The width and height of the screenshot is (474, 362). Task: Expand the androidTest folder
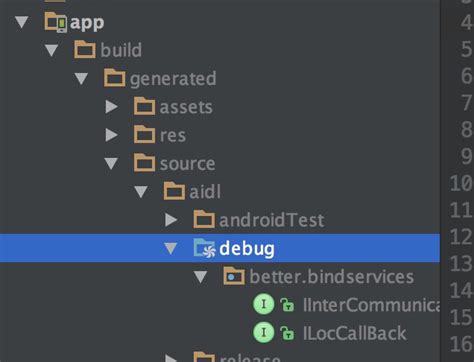click(x=171, y=220)
